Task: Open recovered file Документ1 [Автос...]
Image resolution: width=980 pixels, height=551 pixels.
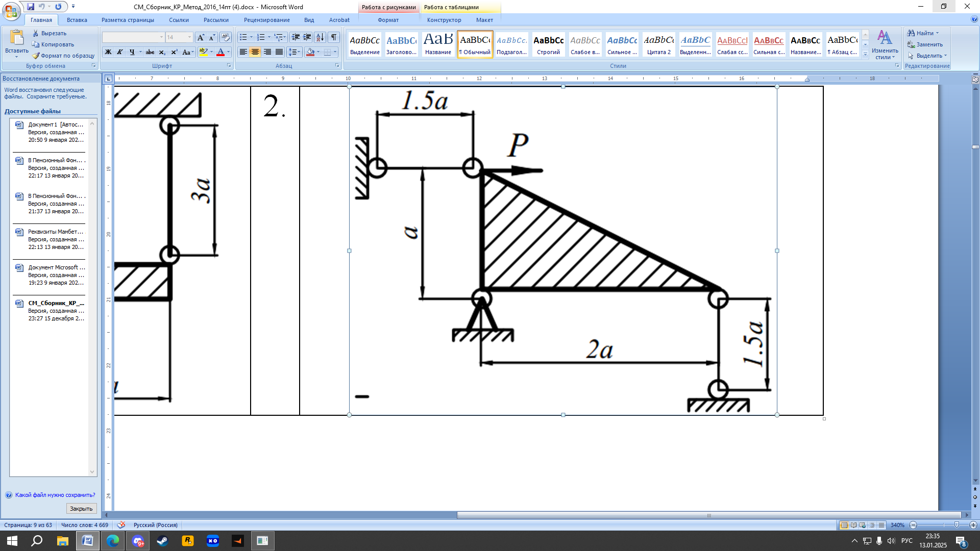Action: 56,124
